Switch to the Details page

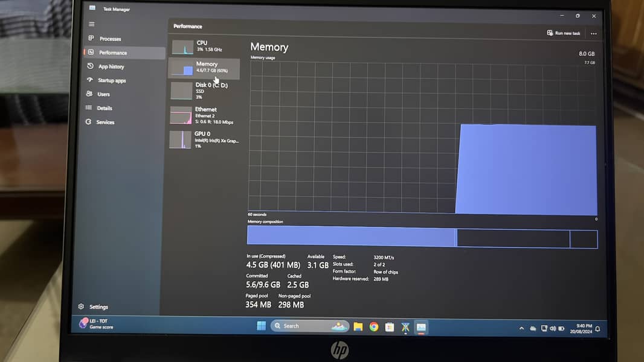tap(104, 108)
